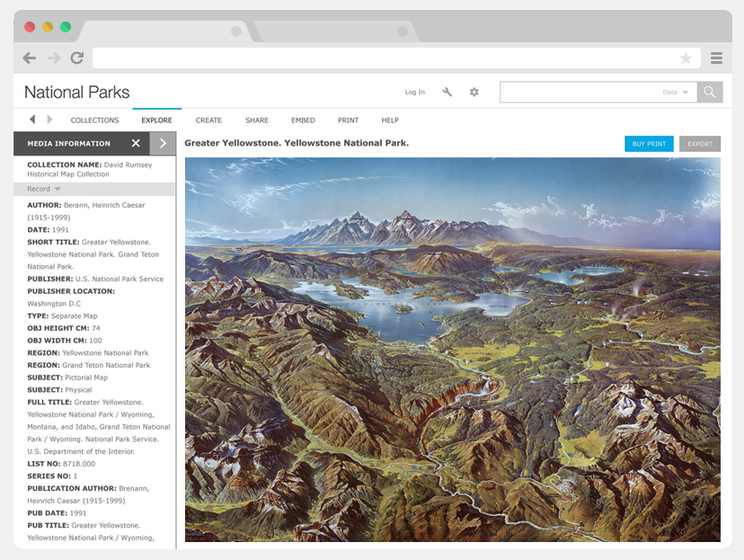
Task: Open the Data dropdown in search box
Action: [x=676, y=92]
